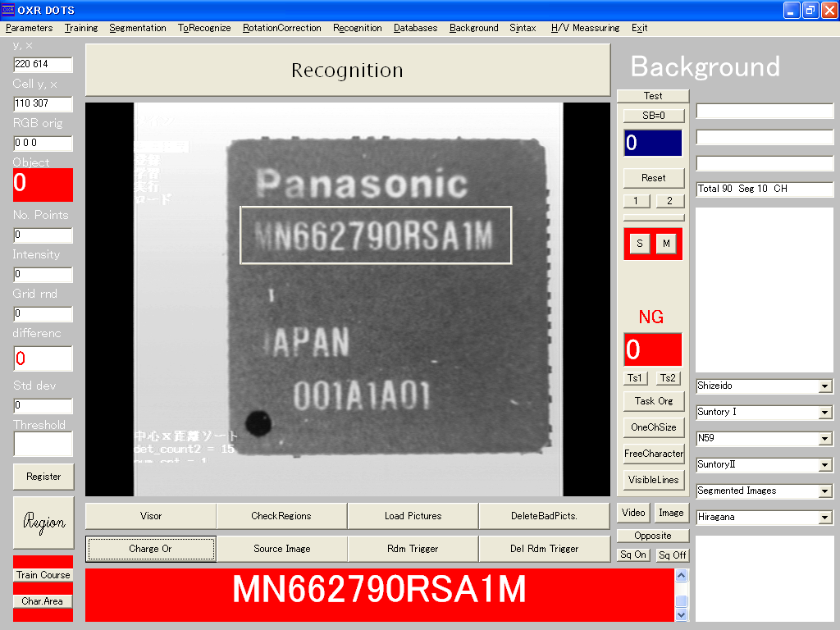Expand the Segmented Images dropdown
The width and height of the screenshot is (840, 630).
click(825, 491)
